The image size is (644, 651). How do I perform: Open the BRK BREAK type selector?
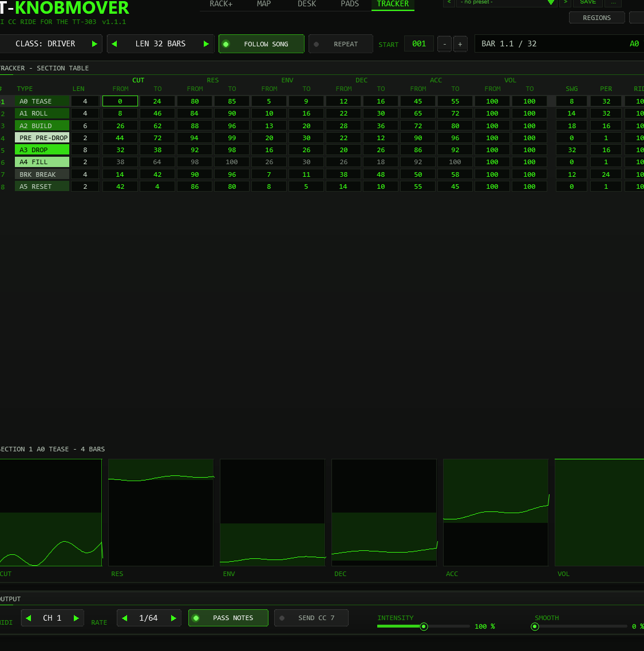[42, 174]
